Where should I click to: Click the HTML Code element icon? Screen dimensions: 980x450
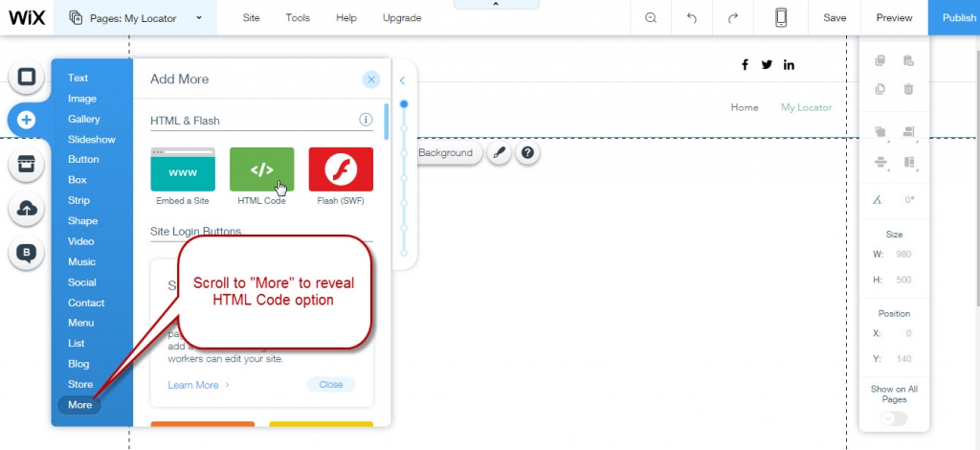click(261, 169)
